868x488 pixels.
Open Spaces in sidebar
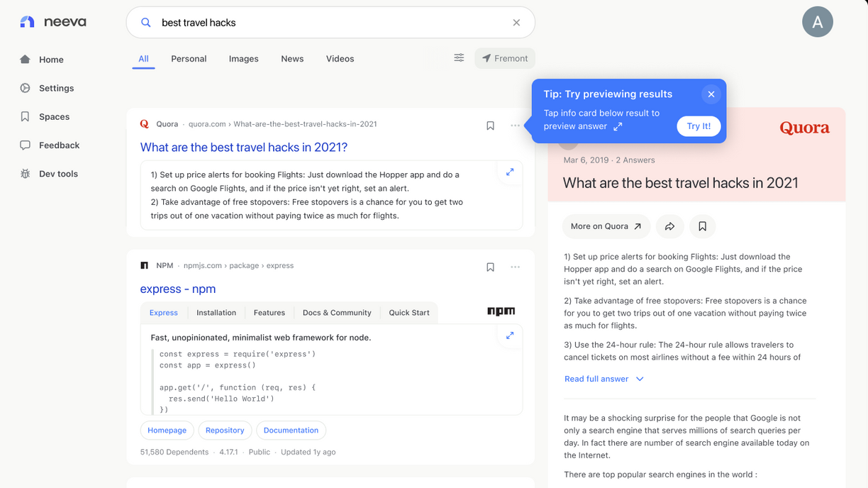[45, 116]
